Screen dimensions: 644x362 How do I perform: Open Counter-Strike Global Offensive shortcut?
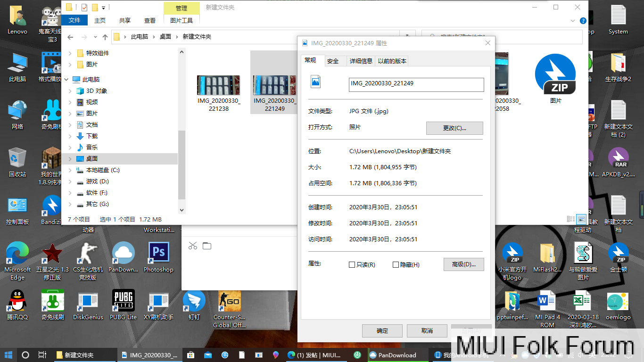(x=229, y=309)
